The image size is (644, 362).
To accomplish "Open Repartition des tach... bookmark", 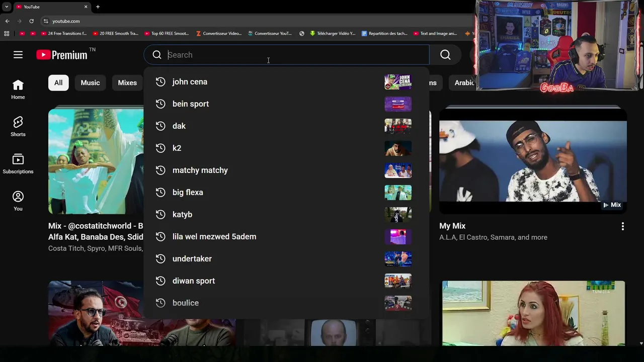I will point(384,34).
